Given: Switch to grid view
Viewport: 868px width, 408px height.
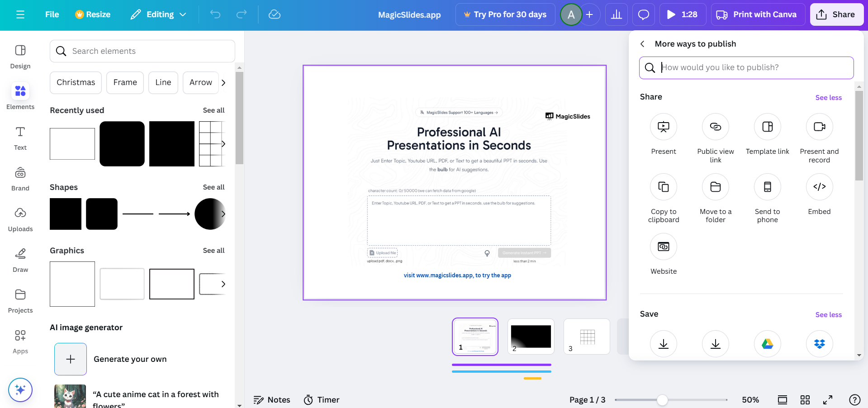Looking at the screenshot, I should [x=805, y=400].
